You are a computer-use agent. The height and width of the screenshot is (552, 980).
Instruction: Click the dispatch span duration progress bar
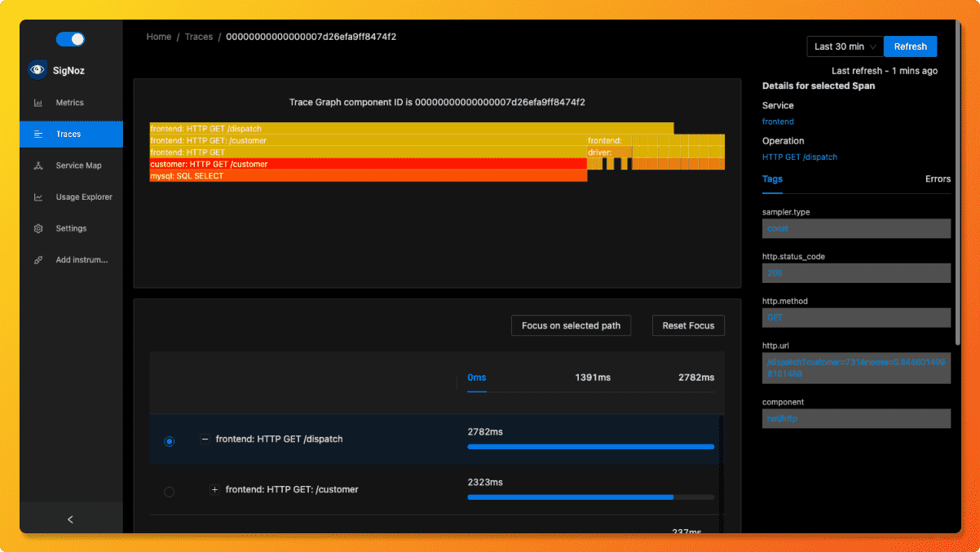click(589, 447)
